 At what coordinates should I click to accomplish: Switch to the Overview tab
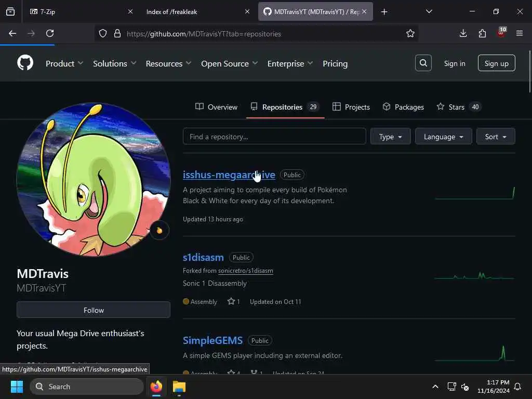pos(217,107)
